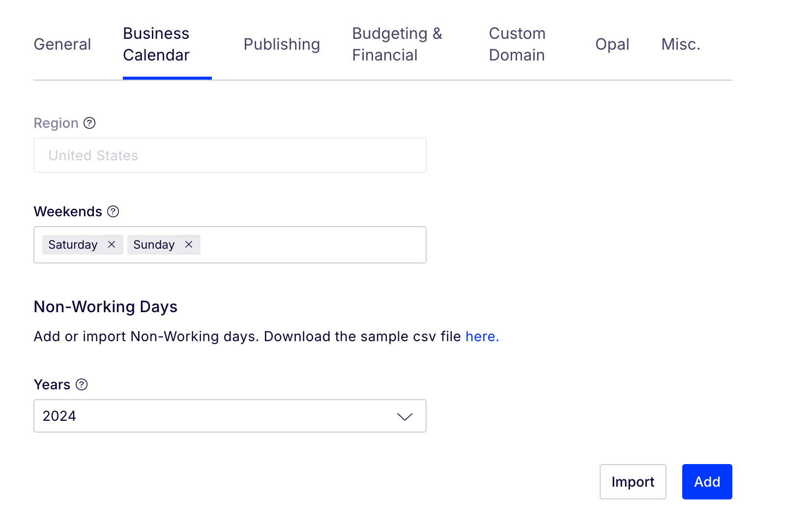
Task: Switch to the Misc. tab
Action: [x=681, y=44]
